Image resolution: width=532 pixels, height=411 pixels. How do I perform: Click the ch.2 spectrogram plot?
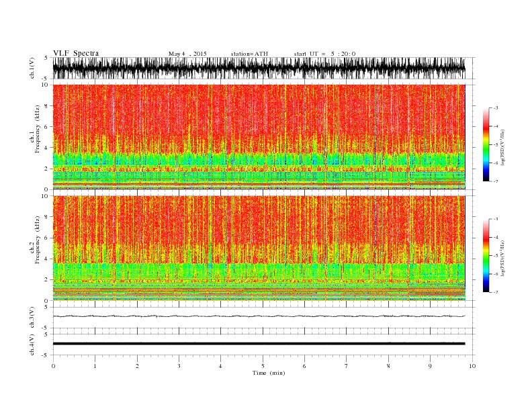point(259,248)
